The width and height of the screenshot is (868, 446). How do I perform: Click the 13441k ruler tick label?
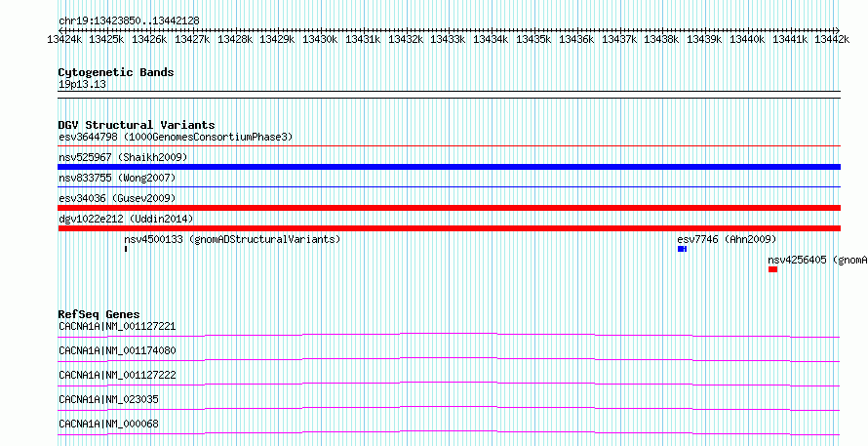tap(790, 39)
